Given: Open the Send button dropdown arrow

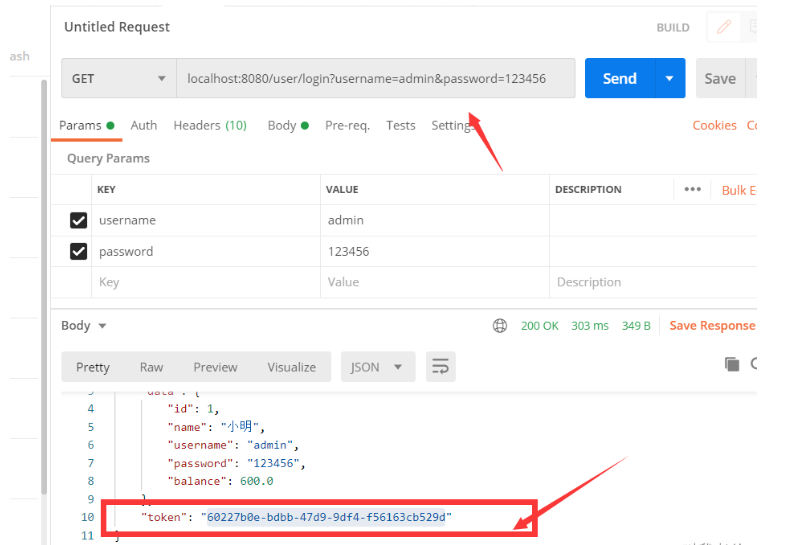Looking at the screenshot, I should click(x=670, y=78).
